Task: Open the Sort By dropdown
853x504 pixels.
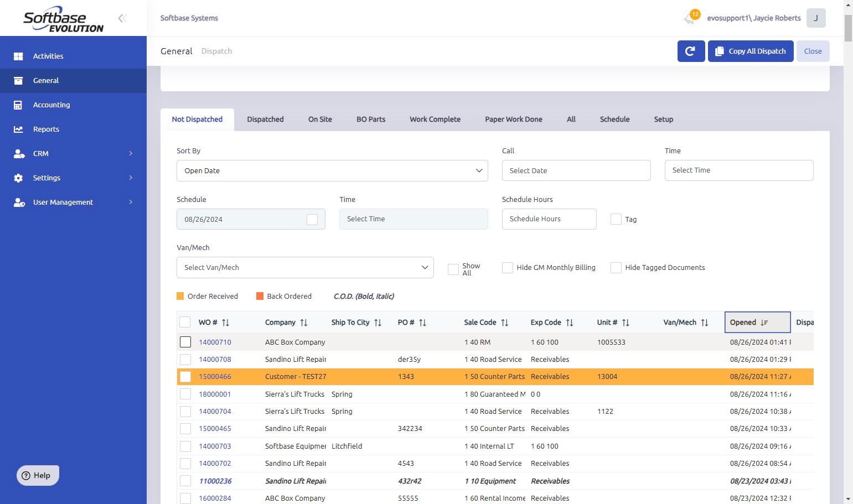Action: point(332,171)
